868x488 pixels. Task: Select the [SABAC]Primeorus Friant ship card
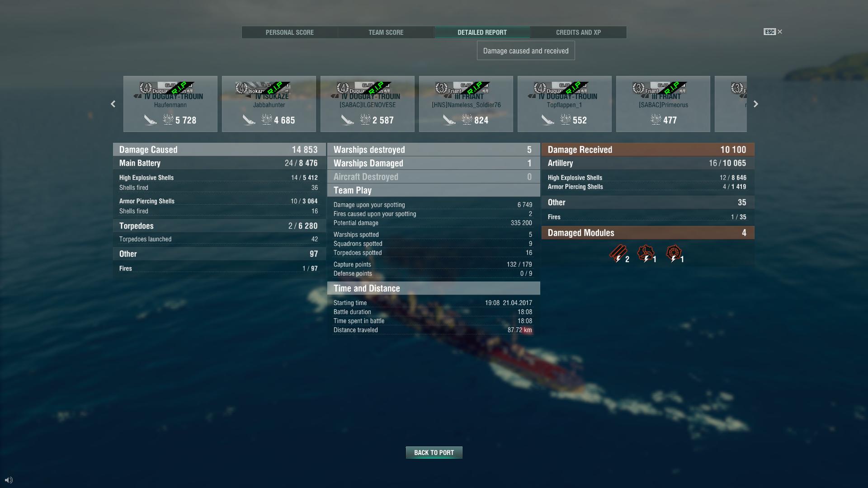(x=663, y=104)
